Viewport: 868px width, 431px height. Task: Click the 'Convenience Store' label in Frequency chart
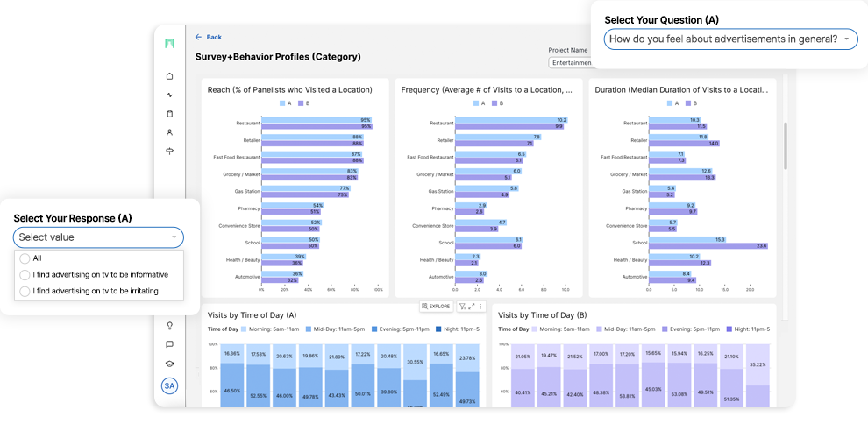click(433, 226)
